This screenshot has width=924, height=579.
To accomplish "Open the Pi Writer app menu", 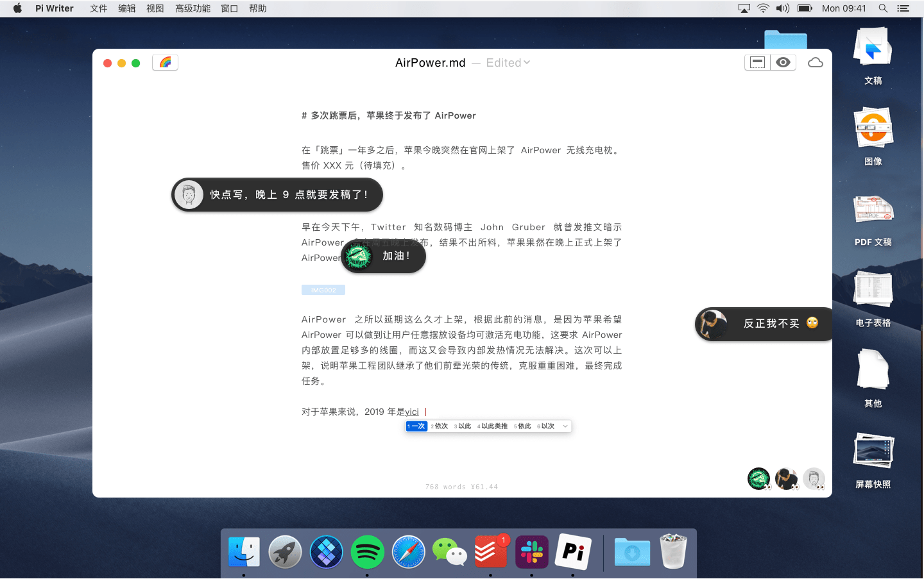I will [x=55, y=8].
